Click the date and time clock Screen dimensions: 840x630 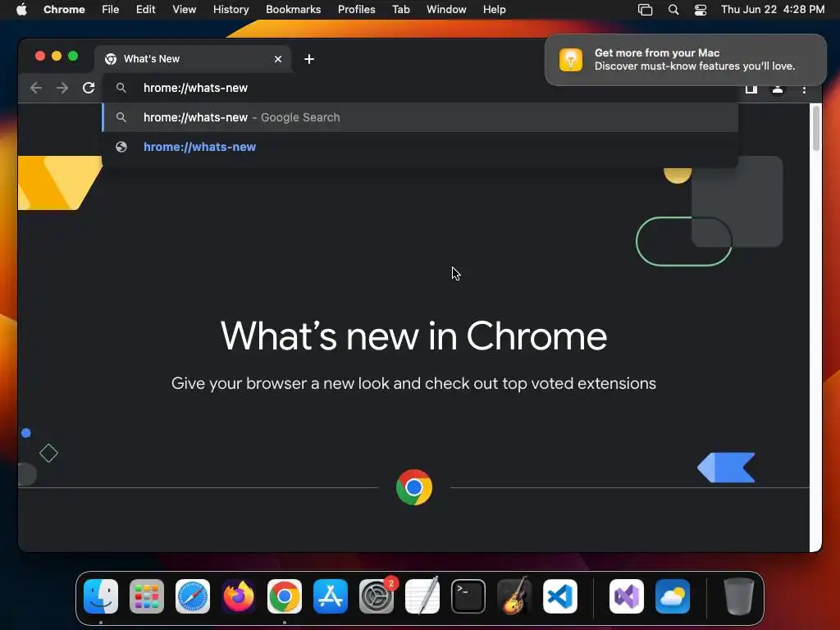coord(773,10)
